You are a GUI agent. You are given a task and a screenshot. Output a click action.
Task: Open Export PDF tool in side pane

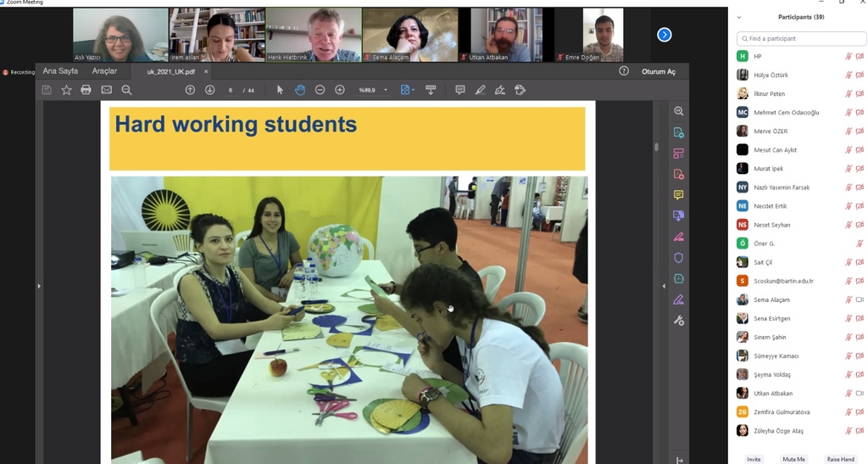(679, 132)
